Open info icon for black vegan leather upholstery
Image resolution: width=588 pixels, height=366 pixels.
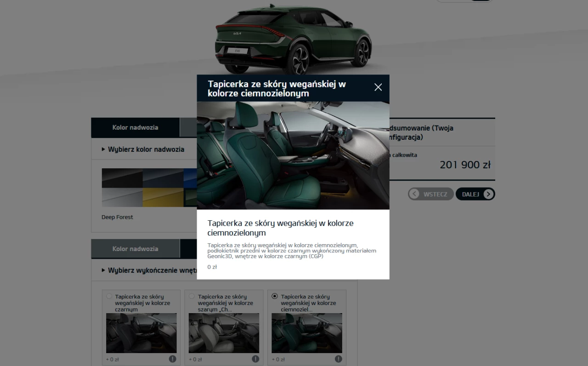coord(173,359)
